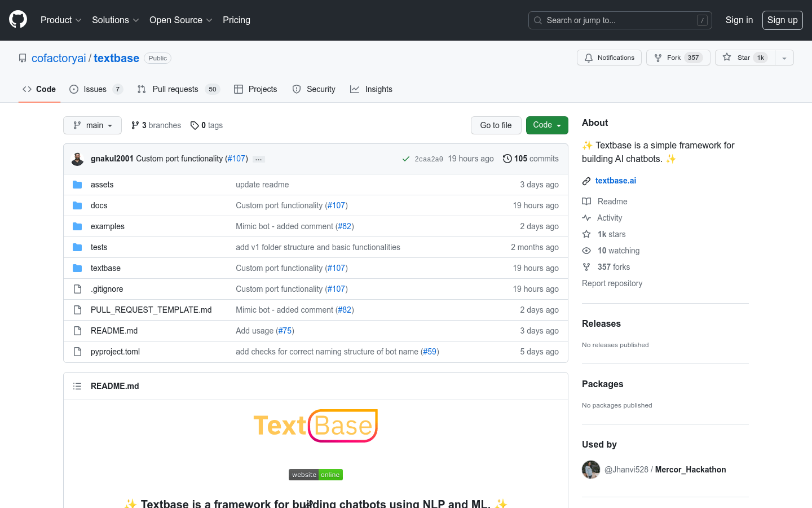The image size is (812, 508).
Task: Open the main branch selector dropdown
Action: 92,125
